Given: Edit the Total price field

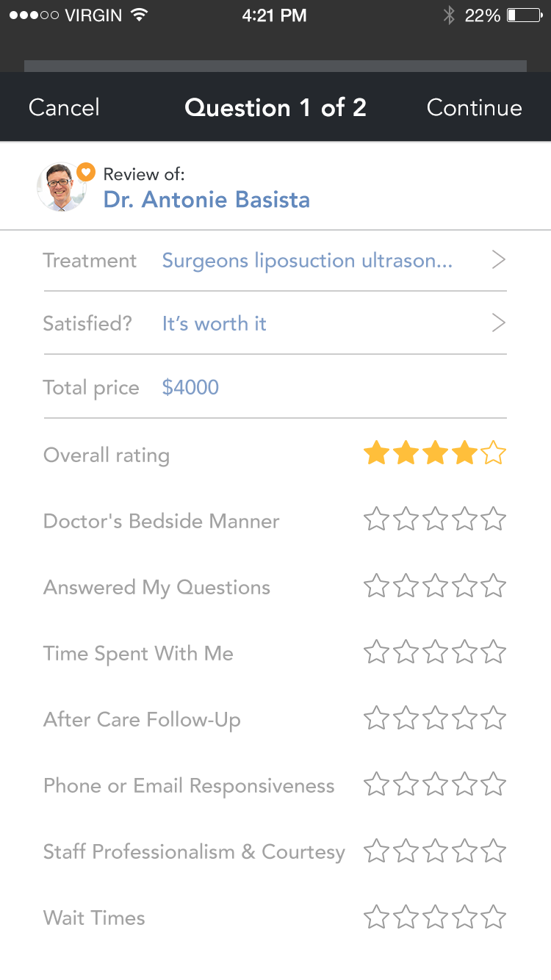Looking at the screenshot, I should 190,388.
